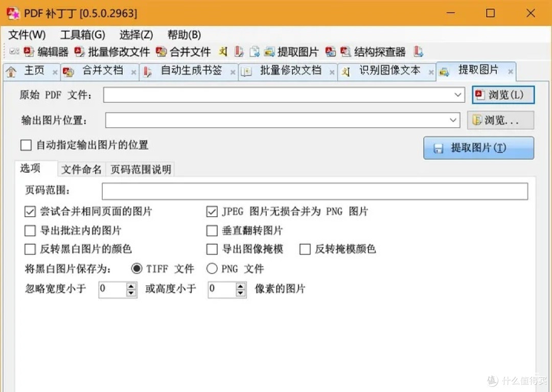Click the 浏览(L) browse button
Viewport: 552px width, 392px height.
pos(503,95)
